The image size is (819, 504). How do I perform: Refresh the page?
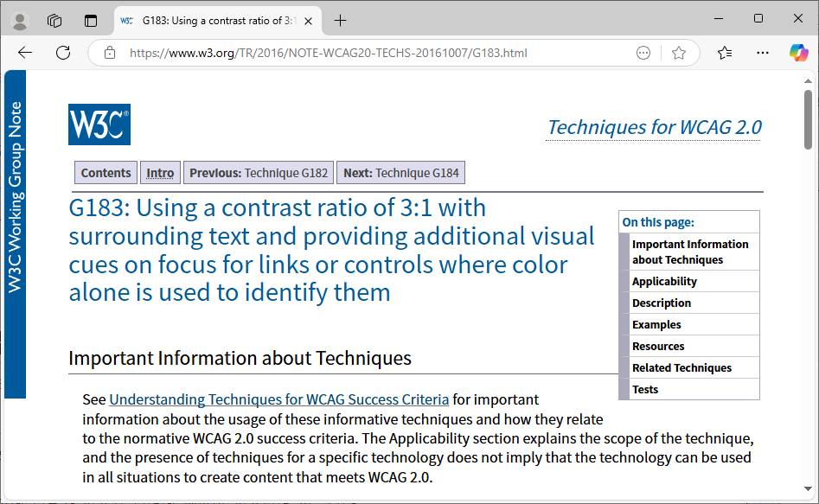[x=63, y=53]
